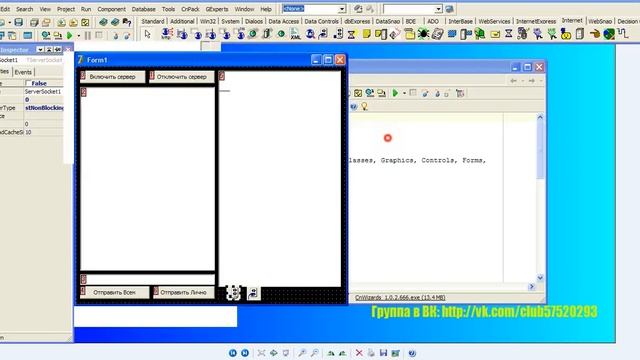Click blue help icon beside the lightbulb
The image size is (640, 360).
click(x=353, y=107)
